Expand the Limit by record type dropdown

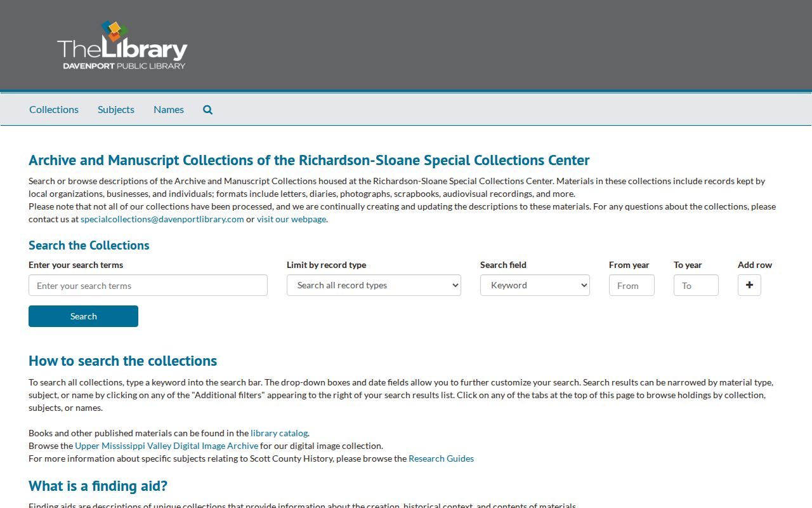click(374, 285)
